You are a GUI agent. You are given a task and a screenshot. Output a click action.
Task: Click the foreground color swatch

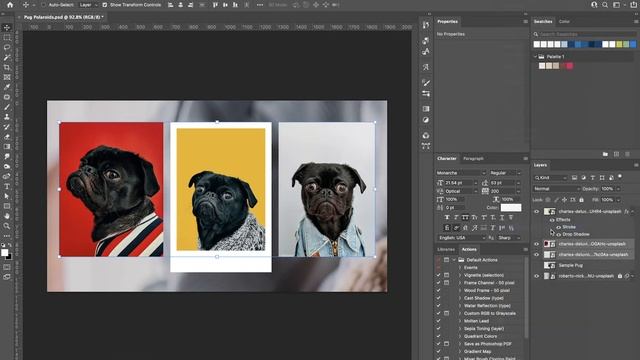(4, 253)
